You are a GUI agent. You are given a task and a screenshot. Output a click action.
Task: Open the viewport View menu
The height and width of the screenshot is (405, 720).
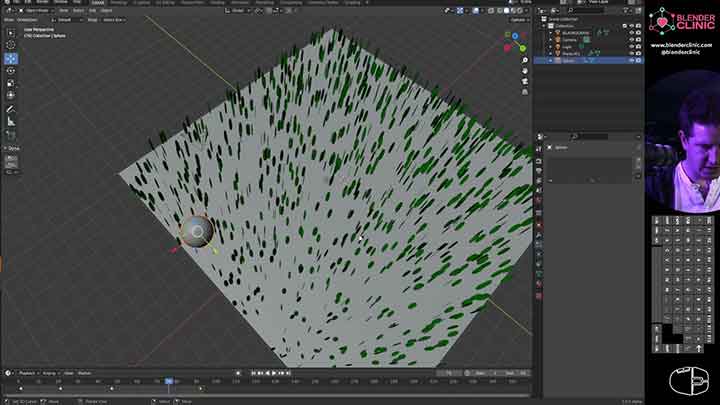[x=63, y=11]
